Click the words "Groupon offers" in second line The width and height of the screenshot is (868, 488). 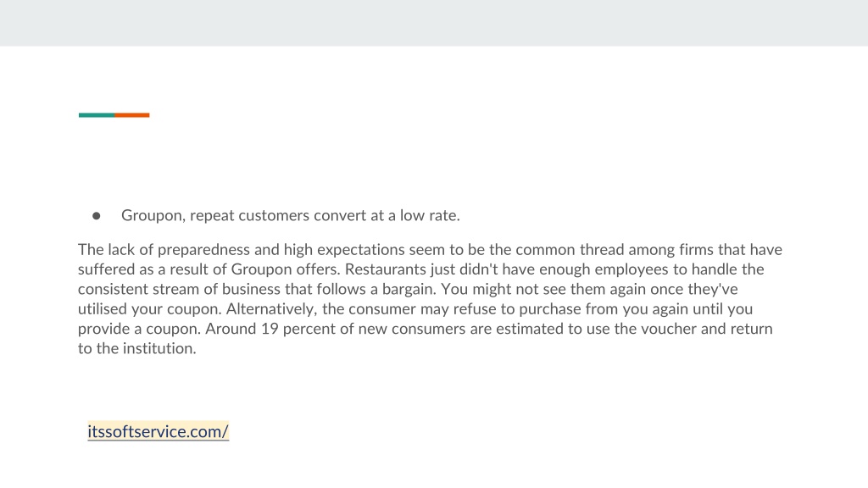[x=285, y=270]
